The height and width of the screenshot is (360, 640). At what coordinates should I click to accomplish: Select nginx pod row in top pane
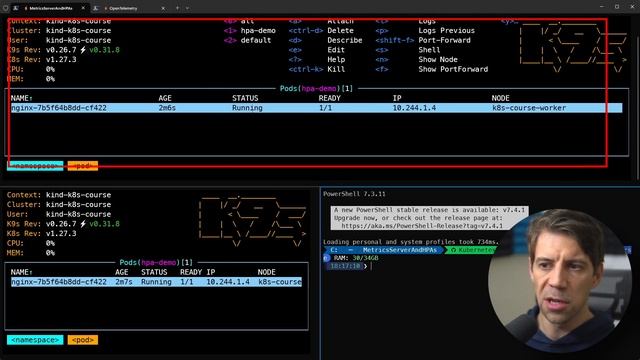316,108
